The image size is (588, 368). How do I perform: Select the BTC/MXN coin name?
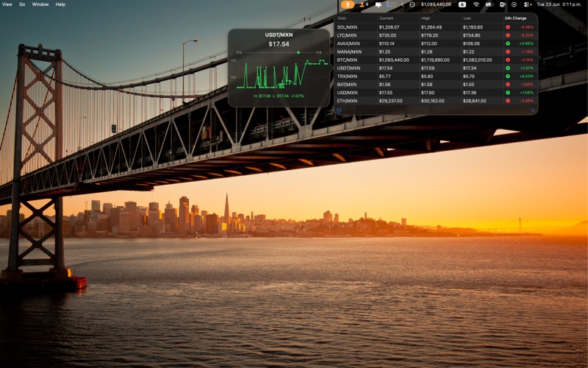[347, 60]
